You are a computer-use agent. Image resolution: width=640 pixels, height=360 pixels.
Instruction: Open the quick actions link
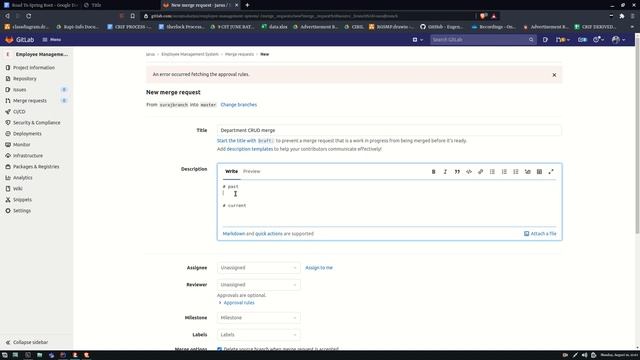tap(269, 234)
